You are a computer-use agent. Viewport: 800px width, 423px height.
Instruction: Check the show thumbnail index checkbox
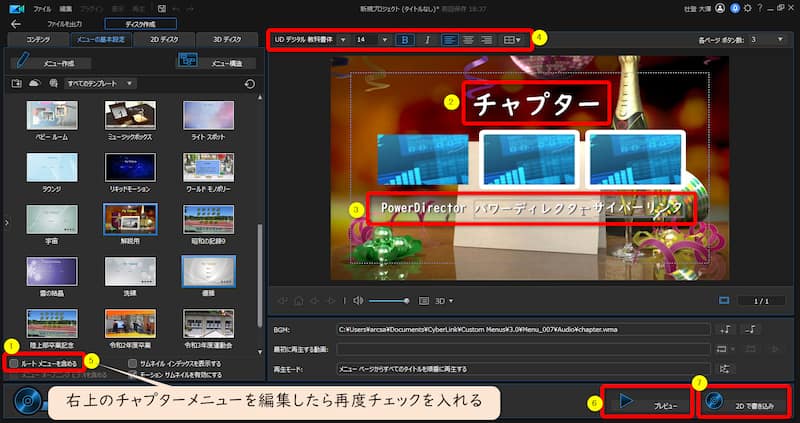(133, 364)
